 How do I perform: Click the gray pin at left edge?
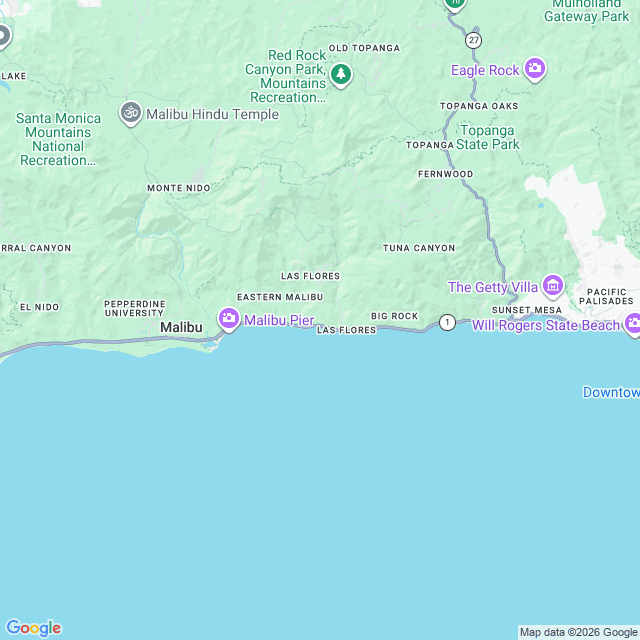(x=4, y=37)
